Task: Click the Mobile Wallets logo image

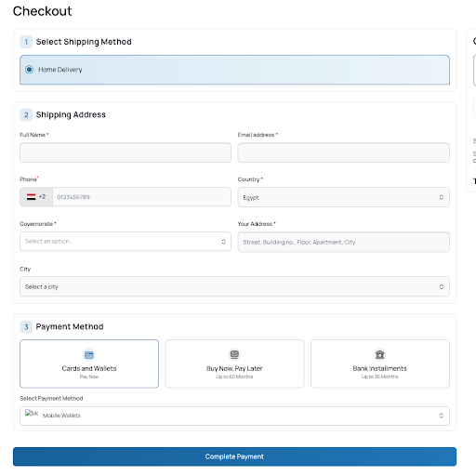Action: tap(32, 414)
